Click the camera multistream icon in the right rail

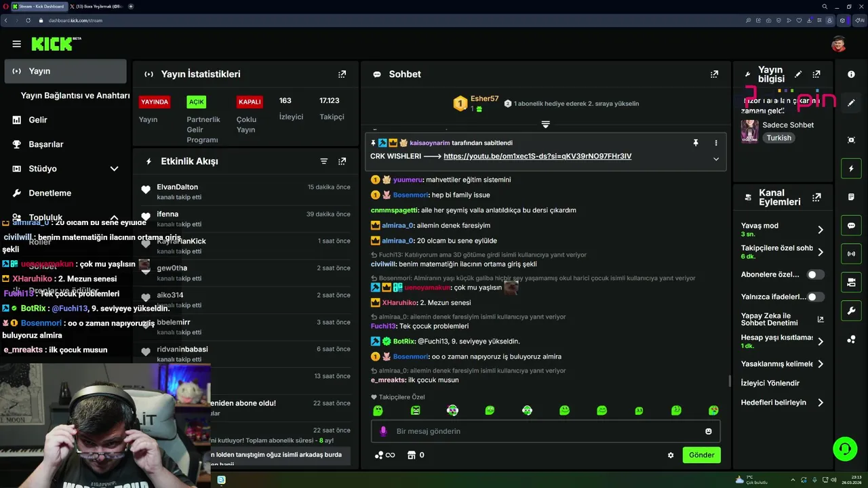[x=851, y=282]
